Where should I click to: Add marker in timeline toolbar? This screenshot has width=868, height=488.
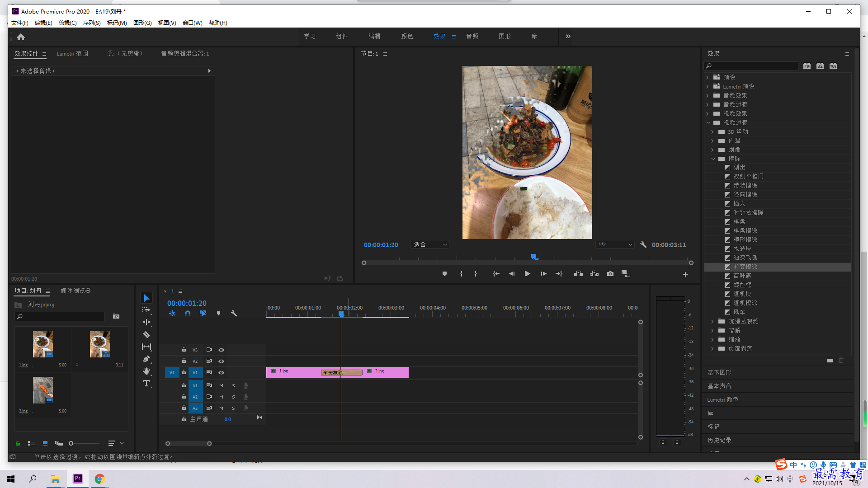pos(218,313)
